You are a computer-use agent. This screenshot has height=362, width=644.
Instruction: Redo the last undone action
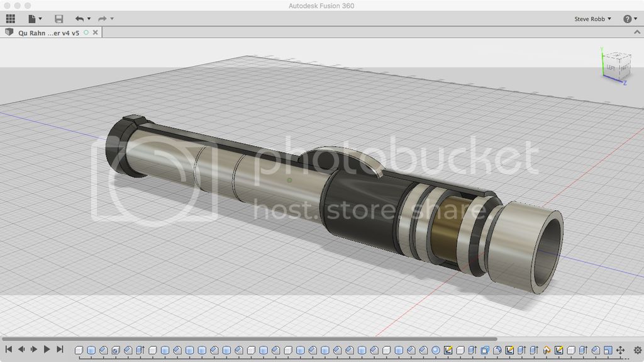[x=103, y=18]
